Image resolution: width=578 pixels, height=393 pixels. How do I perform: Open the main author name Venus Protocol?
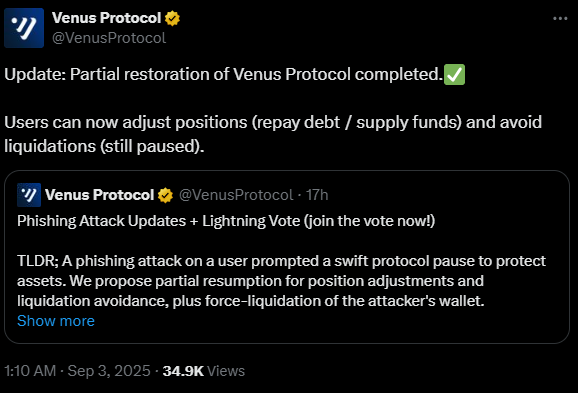coord(107,18)
